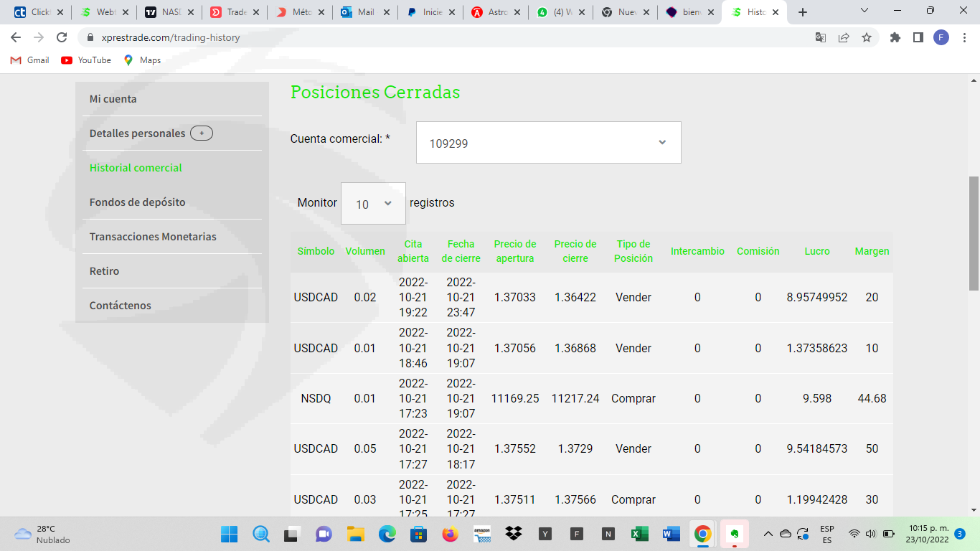Viewport: 980px width, 551px height.
Task: Open Fondos de depósito in sidebar
Action: [x=137, y=202]
